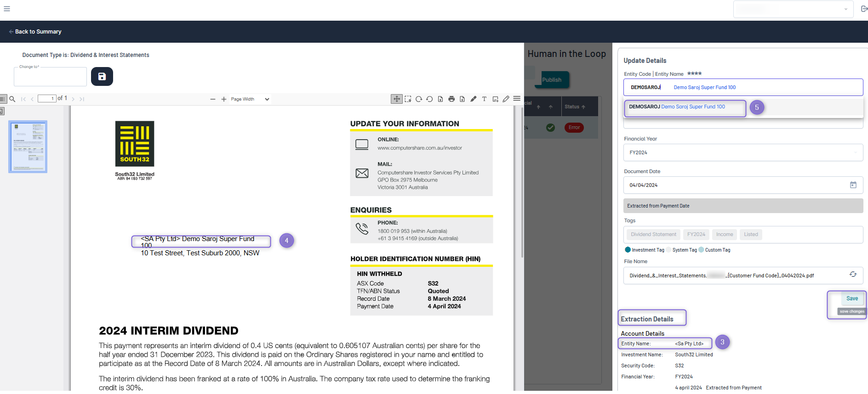Select the page 1 thumbnail
The height and width of the screenshot is (394, 868).
pos(28,147)
